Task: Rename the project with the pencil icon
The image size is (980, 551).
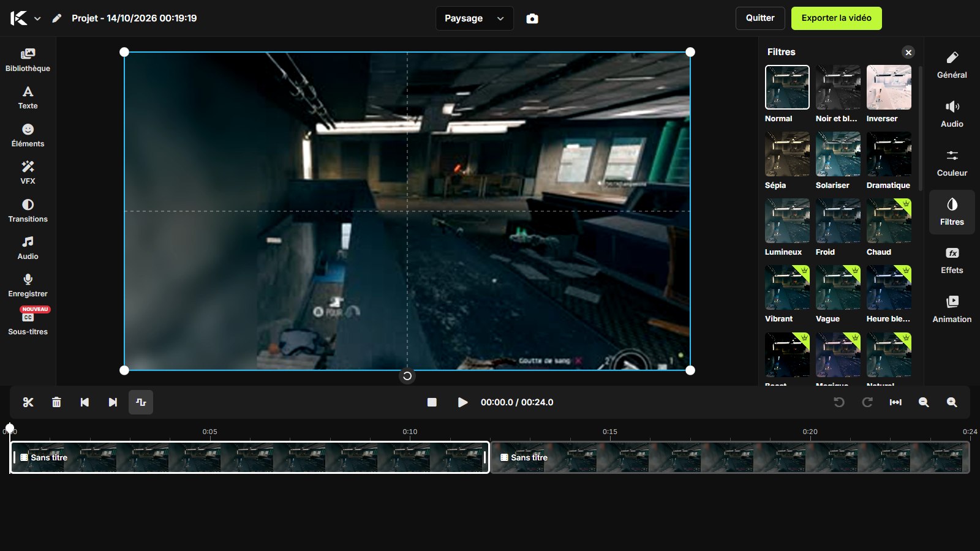Action: (x=57, y=18)
